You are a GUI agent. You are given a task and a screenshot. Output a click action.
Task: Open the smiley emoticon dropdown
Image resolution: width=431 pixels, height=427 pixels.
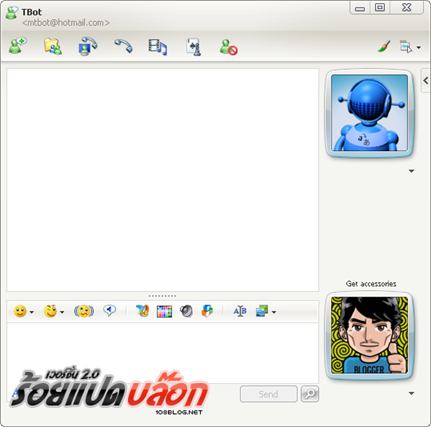(23, 312)
